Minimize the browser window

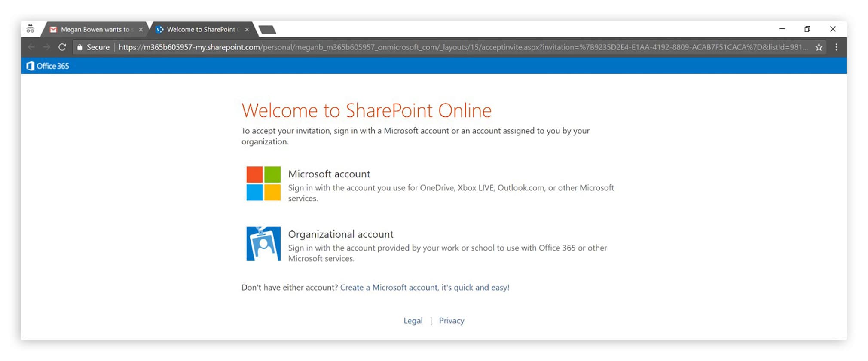pyautogui.click(x=782, y=29)
